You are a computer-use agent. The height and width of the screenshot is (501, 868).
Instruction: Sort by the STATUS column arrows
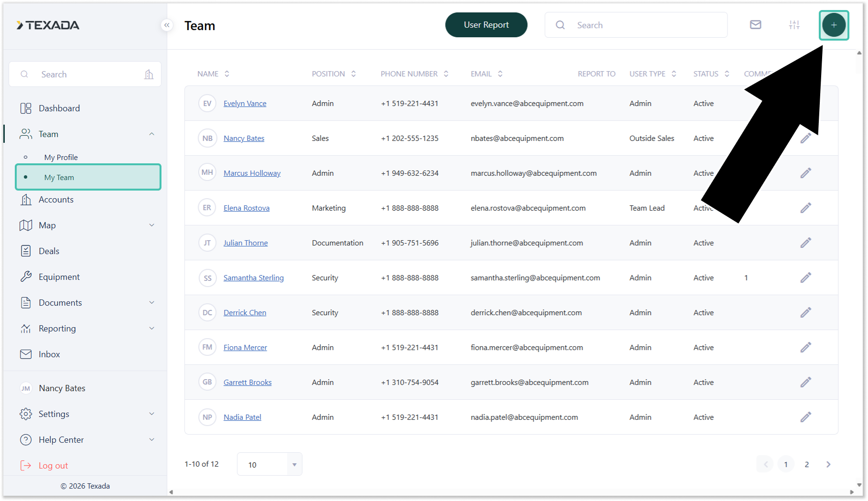click(x=727, y=74)
